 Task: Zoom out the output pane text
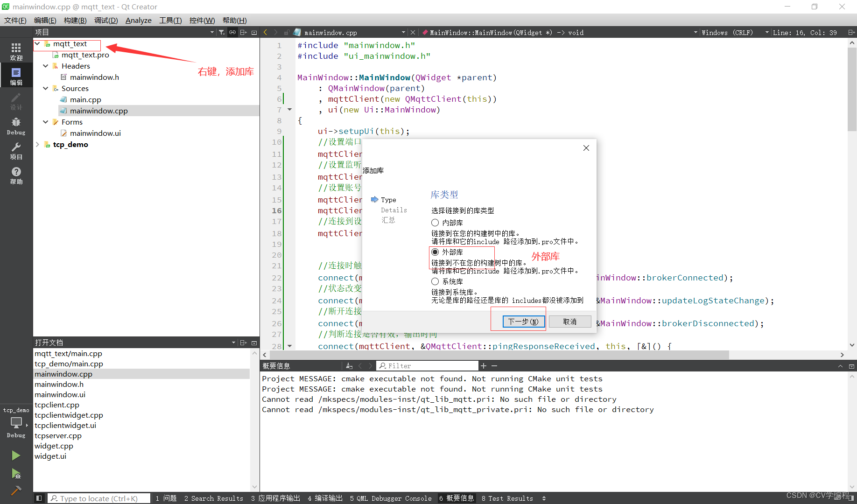click(494, 366)
